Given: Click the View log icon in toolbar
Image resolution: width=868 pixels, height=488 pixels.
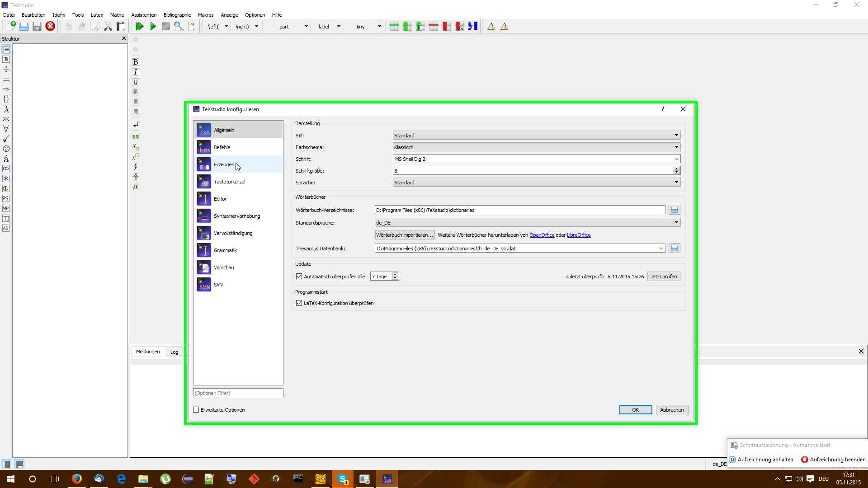Looking at the screenshot, I should (x=192, y=26).
